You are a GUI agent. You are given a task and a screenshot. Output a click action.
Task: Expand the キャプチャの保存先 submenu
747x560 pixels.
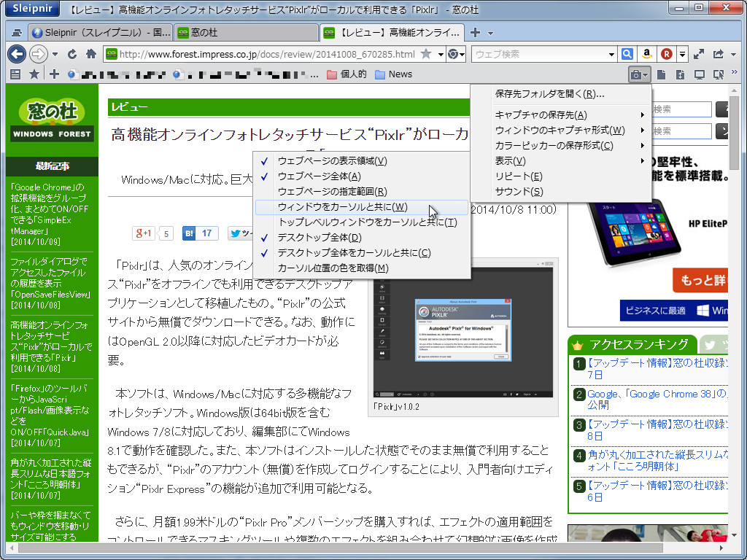[x=562, y=114]
